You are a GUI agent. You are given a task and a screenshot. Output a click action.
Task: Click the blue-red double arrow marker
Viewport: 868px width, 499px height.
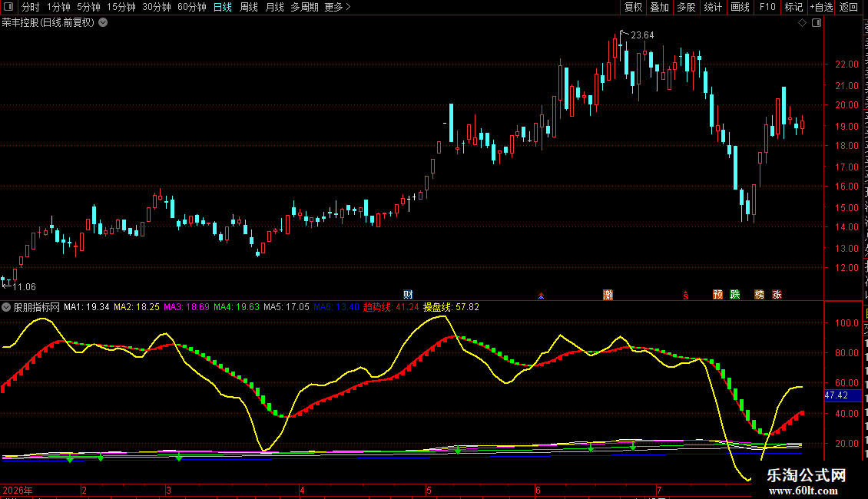(x=541, y=296)
